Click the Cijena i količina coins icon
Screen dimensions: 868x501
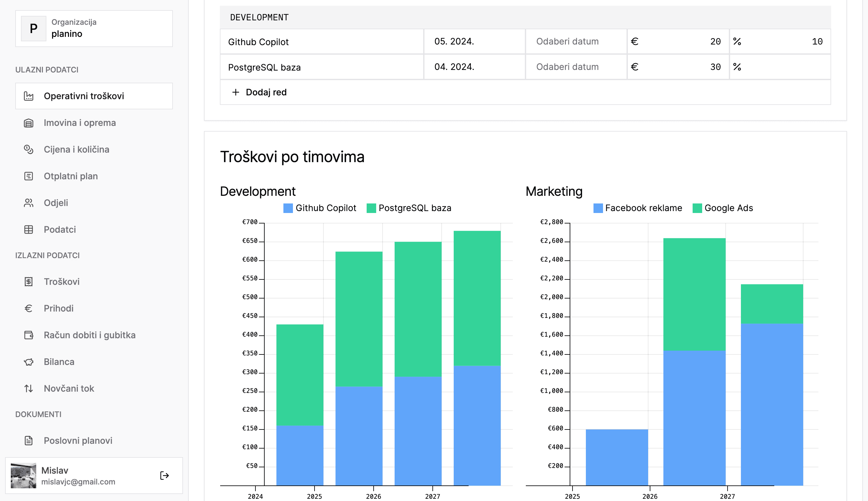click(x=29, y=149)
